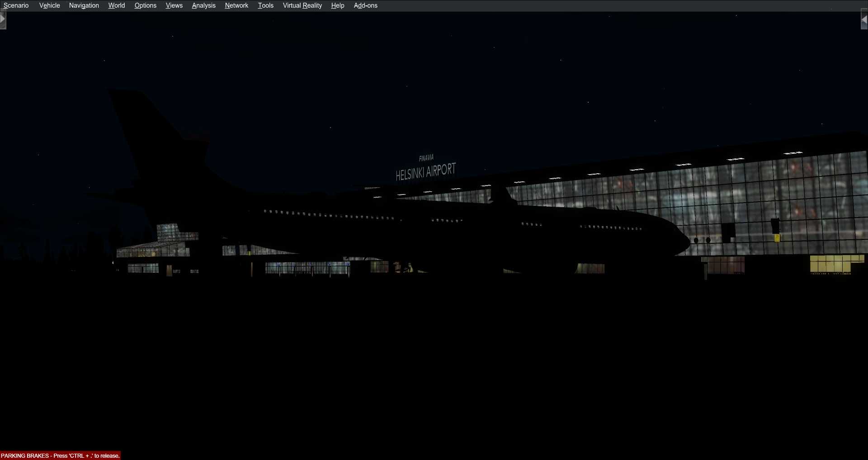Open the World menu

point(117,5)
